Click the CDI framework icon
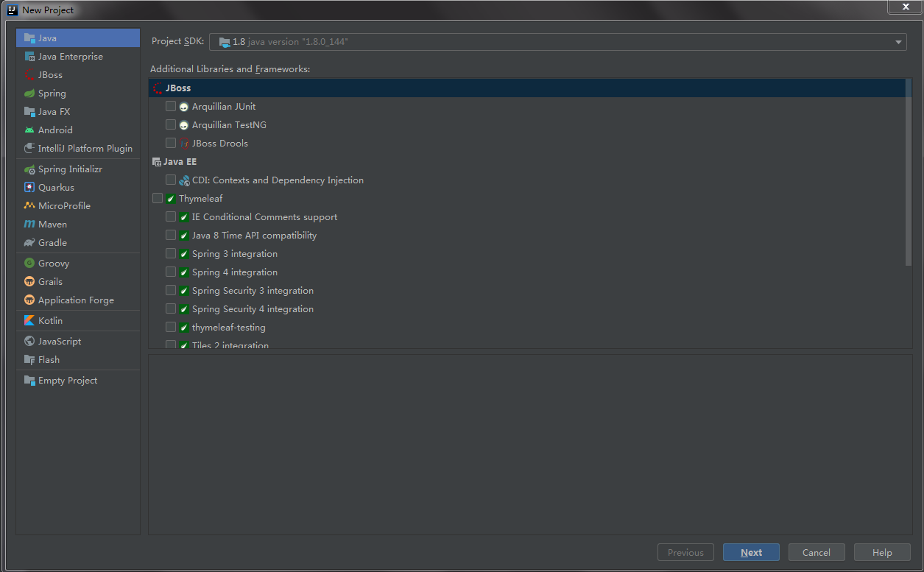The image size is (924, 572). (184, 180)
